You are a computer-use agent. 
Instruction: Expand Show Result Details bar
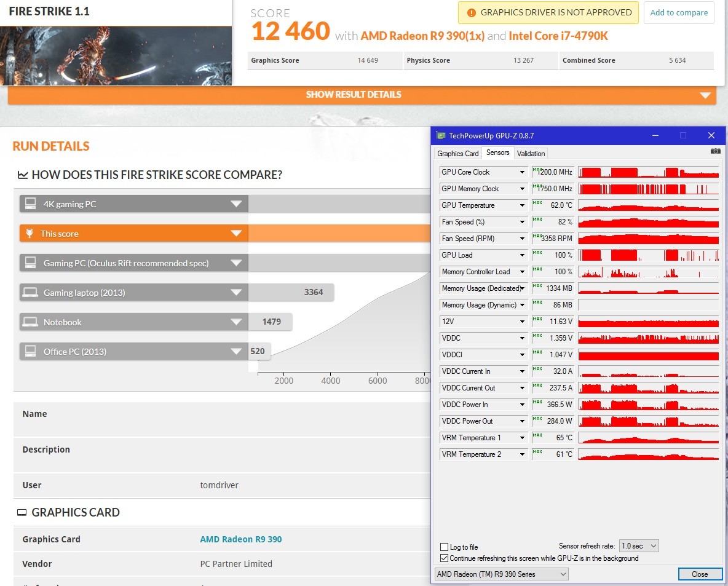click(x=362, y=95)
